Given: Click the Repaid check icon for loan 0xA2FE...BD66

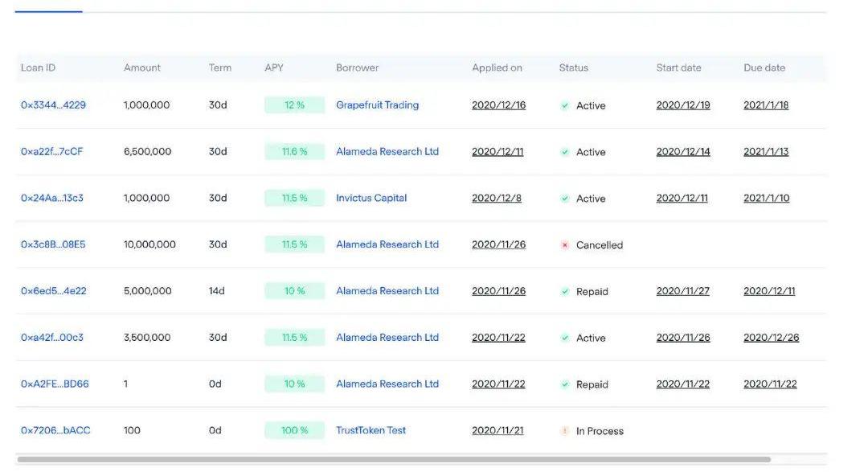Looking at the screenshot, I should coord(565,385).
